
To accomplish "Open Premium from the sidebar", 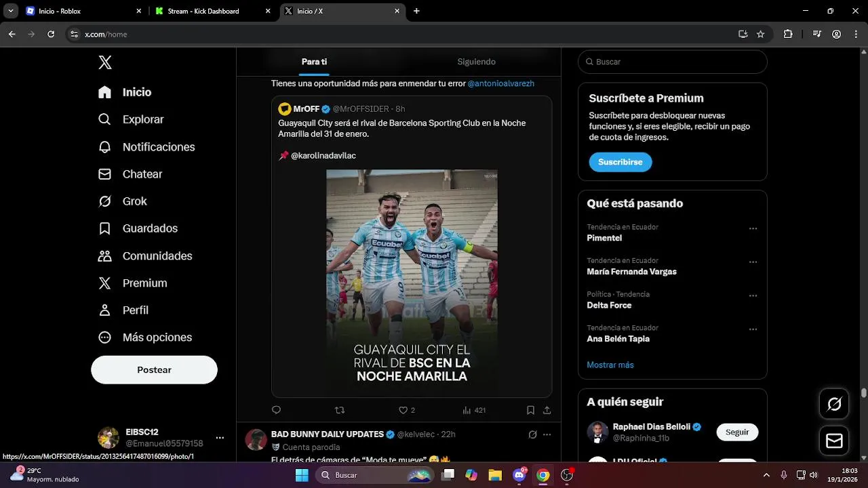I will point(132,283).
